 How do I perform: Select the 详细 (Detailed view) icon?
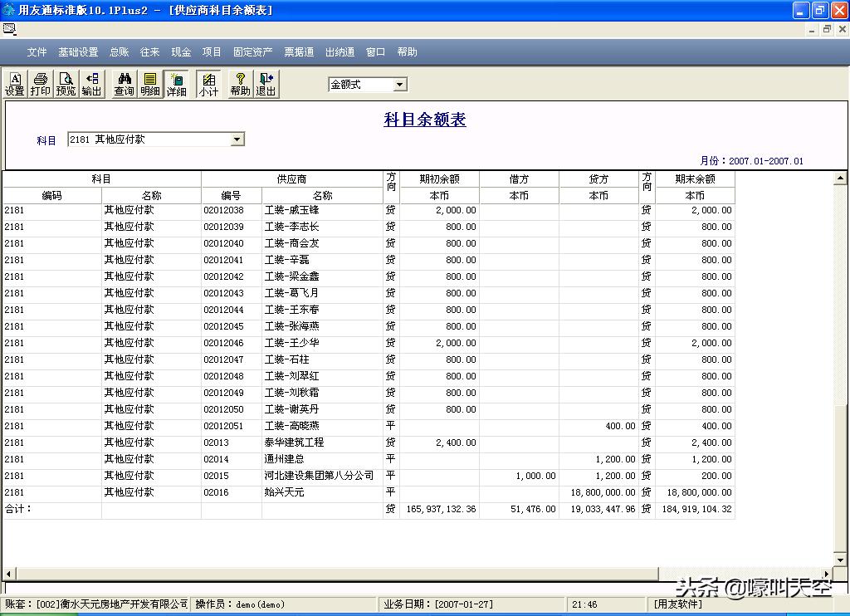[176, 83]
